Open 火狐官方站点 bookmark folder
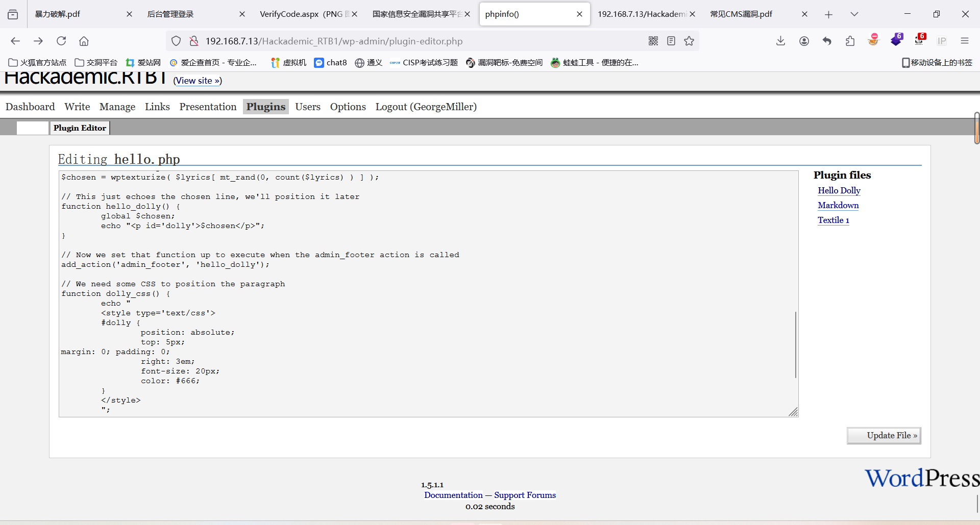980x525 pixels. coord(37,62)
